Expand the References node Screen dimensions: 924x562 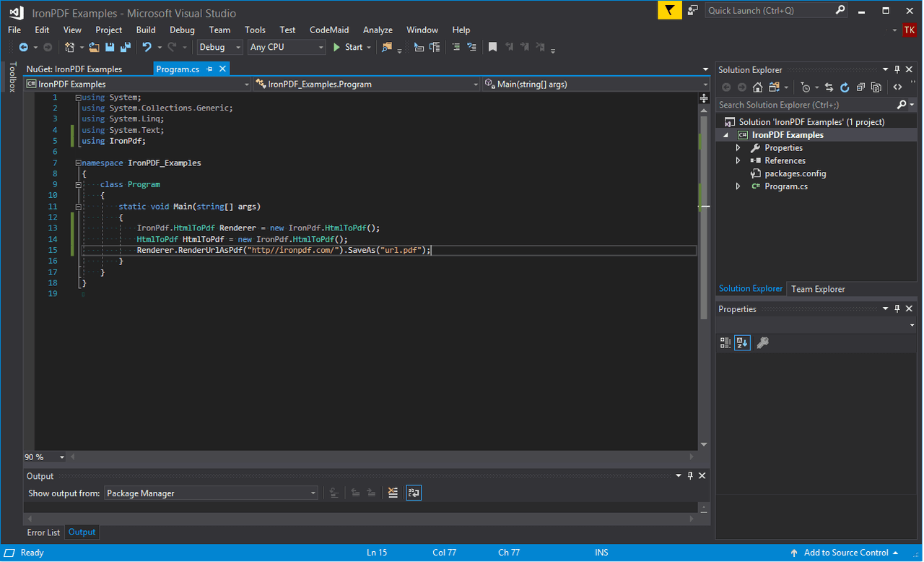(738, 160)
